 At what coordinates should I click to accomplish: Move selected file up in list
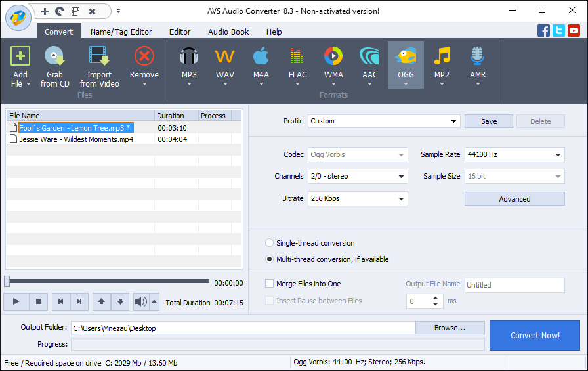tap(102, 301)
